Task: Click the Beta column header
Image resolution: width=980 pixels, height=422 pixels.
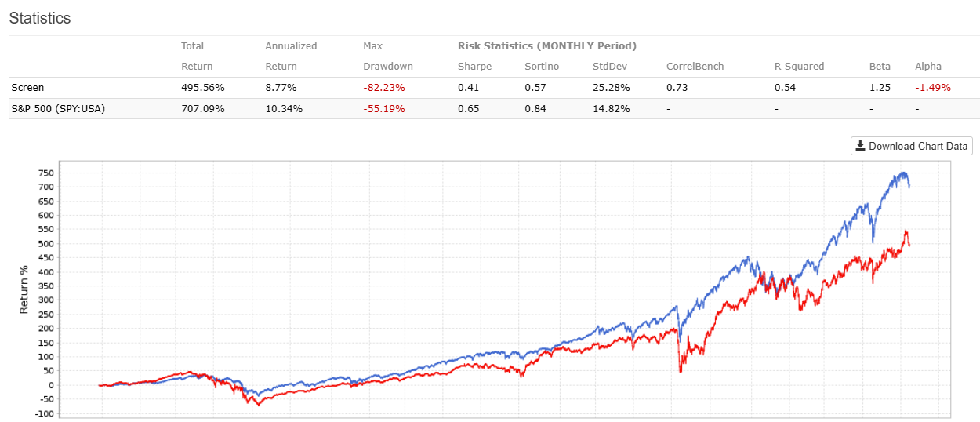Action: (879, 67)
